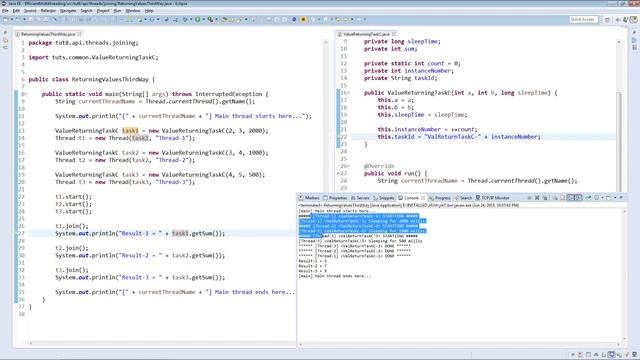Collapse the constructor fold at line 16
This screenshot has height=360, width=640.
tap(348, 93)
